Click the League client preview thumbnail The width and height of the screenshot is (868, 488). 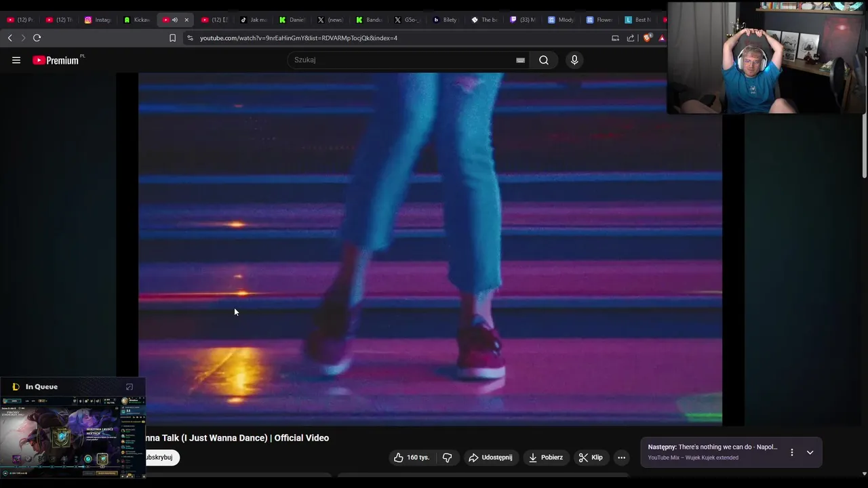pos(73,436)
